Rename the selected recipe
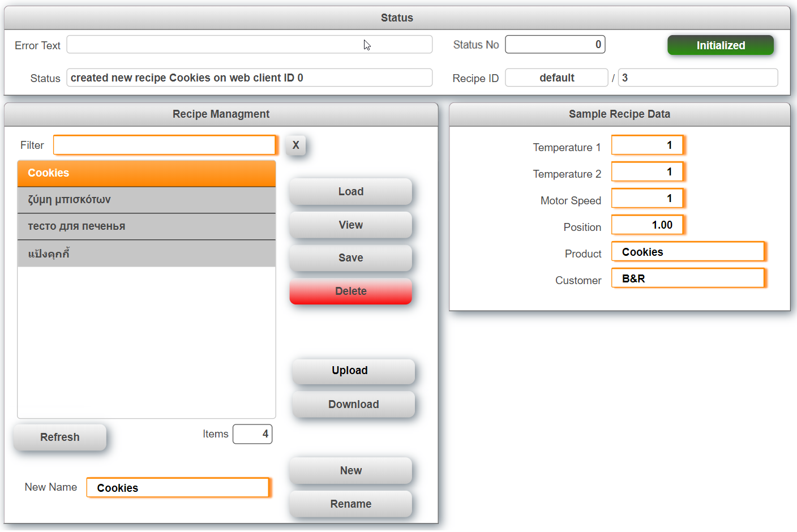Image resolution: width=797 pixels, height=532 pixels. [350, 504]
